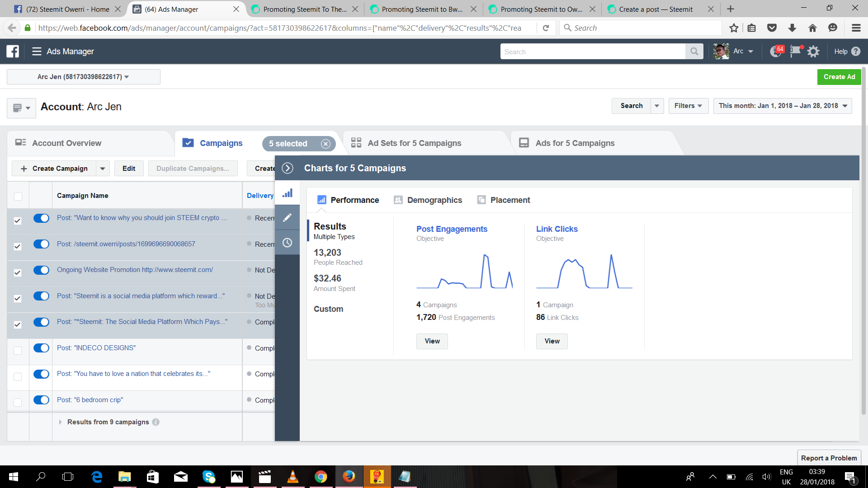Collapse charts panel using arrow circle icon

click(x=288, y=168)
